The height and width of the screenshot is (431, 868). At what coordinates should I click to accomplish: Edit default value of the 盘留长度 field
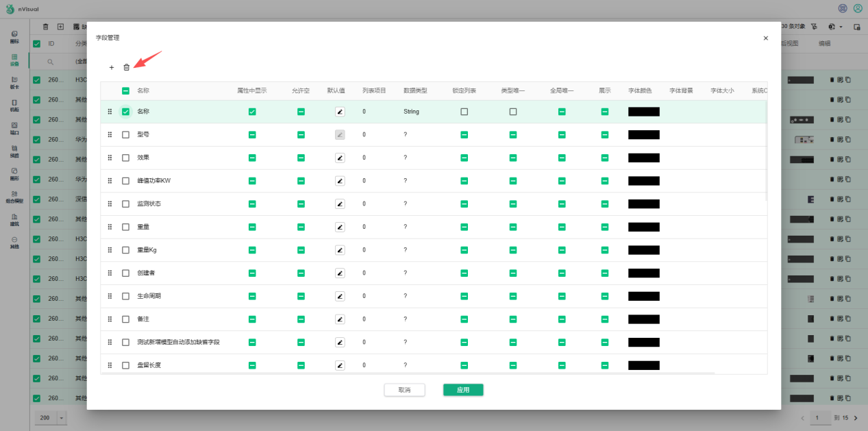click(x=340, y=365)
